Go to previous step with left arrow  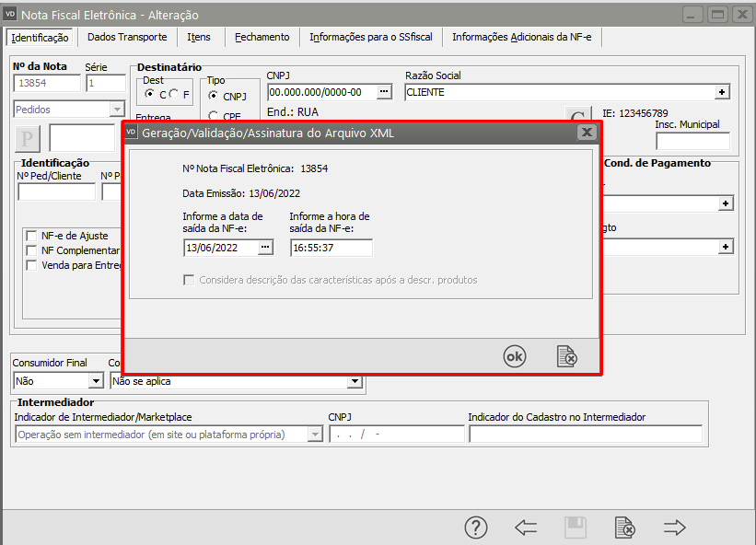coord(526,528)
